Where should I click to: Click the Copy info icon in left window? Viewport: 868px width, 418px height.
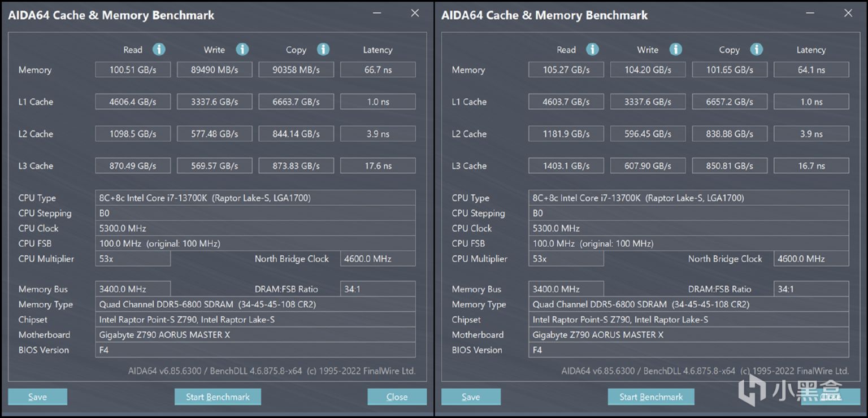323,49
